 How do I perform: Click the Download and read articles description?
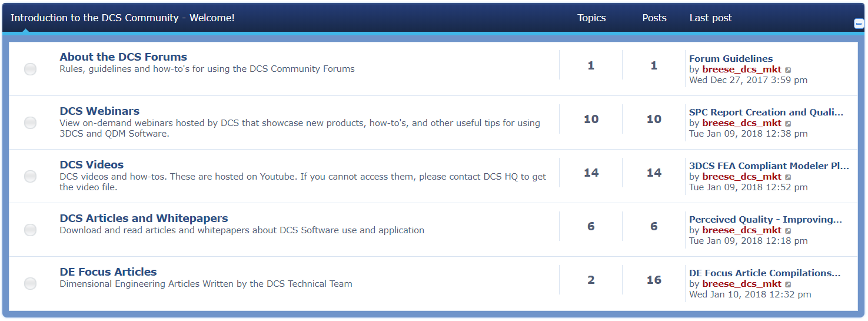(x=242, y=230)
